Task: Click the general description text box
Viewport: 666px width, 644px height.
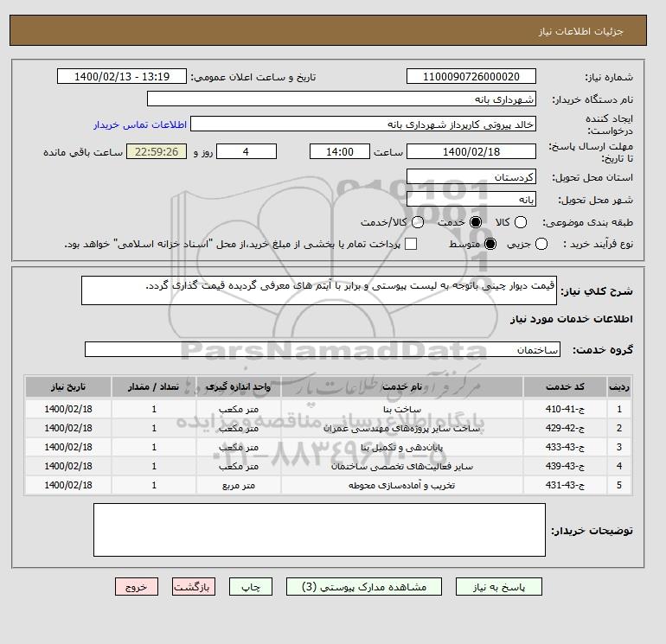Action: tap(319, 290)
